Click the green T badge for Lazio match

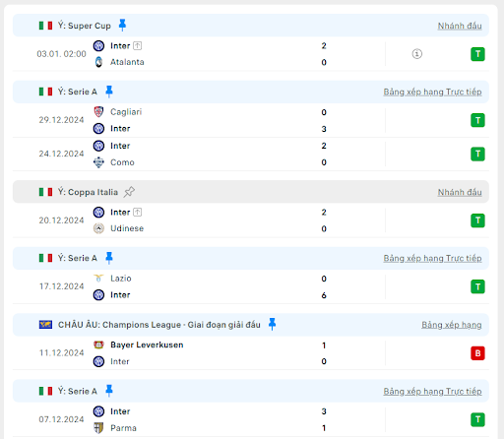tap(477, 286)
